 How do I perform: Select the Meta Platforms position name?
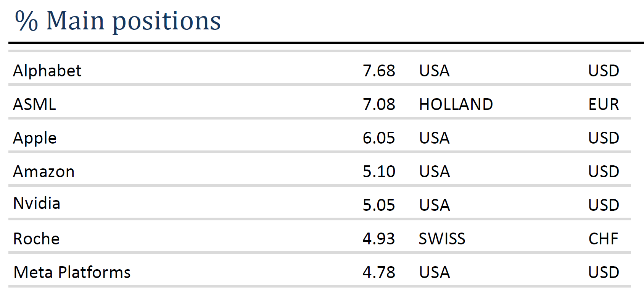tap(72, 272)
